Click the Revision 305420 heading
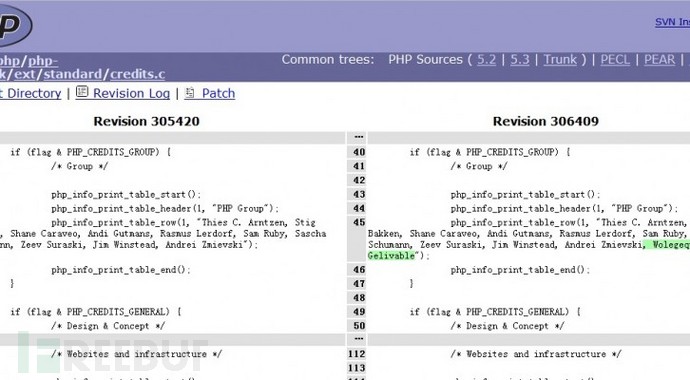 click(x=146, y=121)
